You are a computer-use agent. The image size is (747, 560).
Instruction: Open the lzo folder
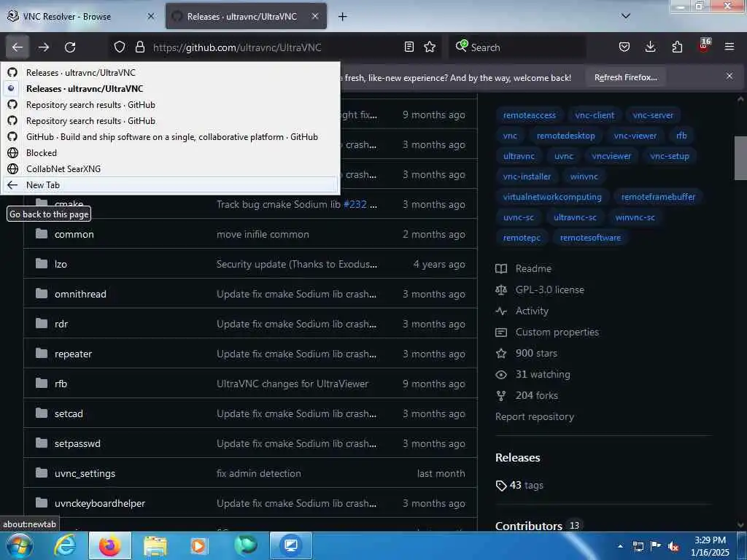pyautogui.click(x=61, y=264)
